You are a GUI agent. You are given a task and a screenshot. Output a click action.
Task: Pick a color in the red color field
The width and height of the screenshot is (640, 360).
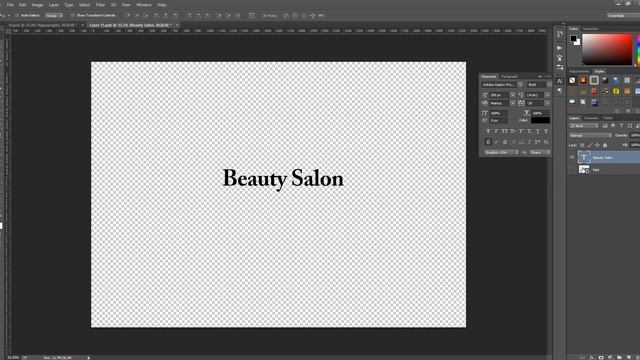pos(607,49)
